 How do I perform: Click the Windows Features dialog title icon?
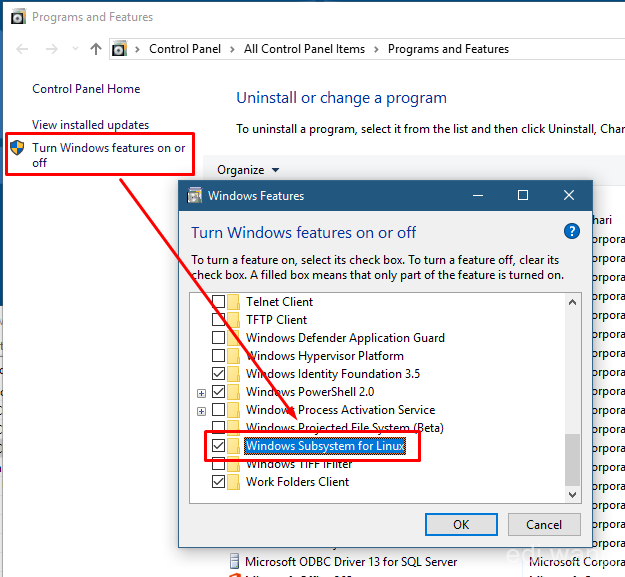(195, 195)
